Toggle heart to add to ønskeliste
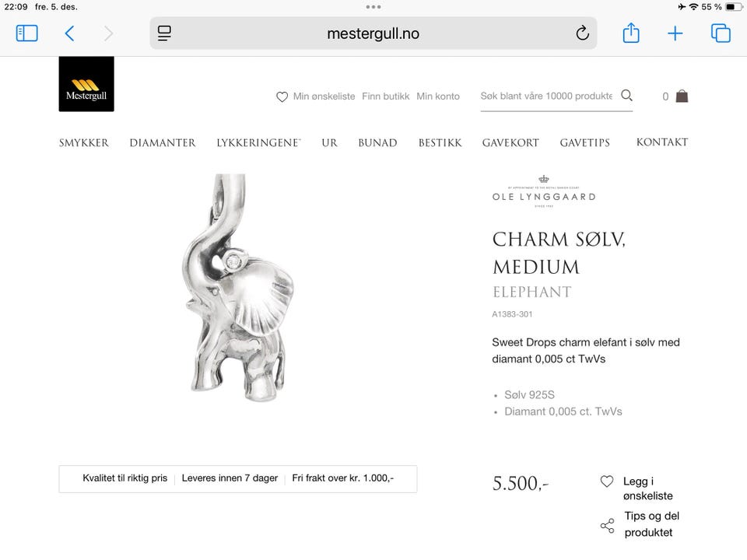 (x=606, y=481)
